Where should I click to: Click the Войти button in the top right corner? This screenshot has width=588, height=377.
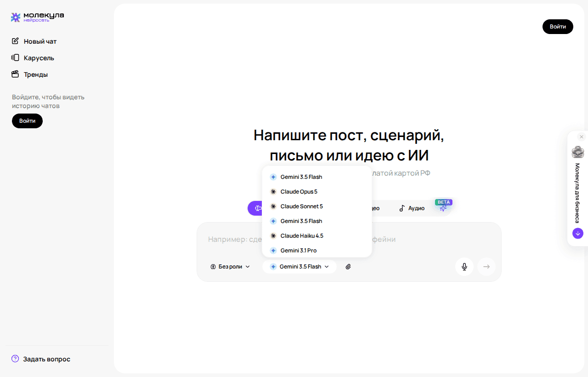pyautogui.click(x=558, y=27)
